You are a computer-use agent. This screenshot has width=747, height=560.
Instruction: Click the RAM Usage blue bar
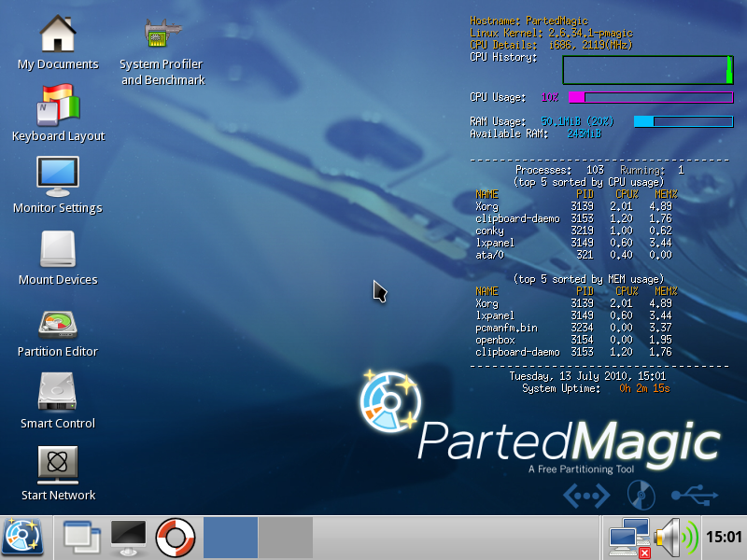click(684, 121)
